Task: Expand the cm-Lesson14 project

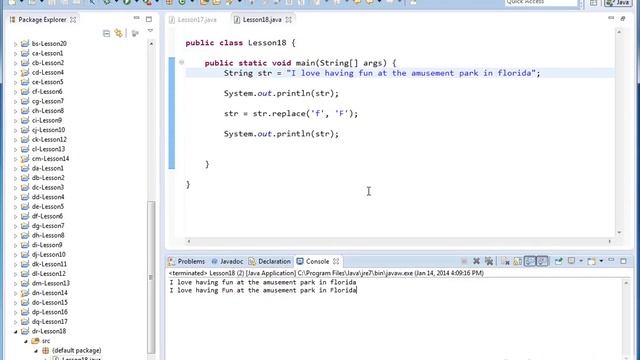Action: point(16,159)
